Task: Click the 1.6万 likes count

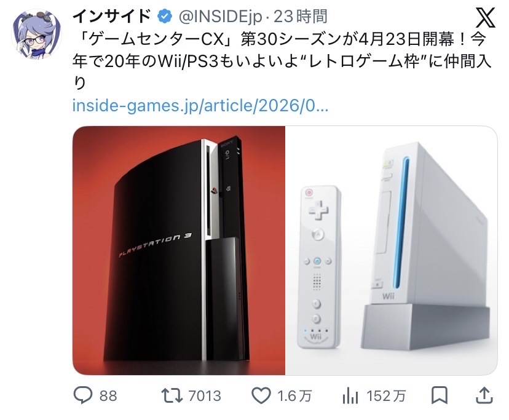Action: 294,396
